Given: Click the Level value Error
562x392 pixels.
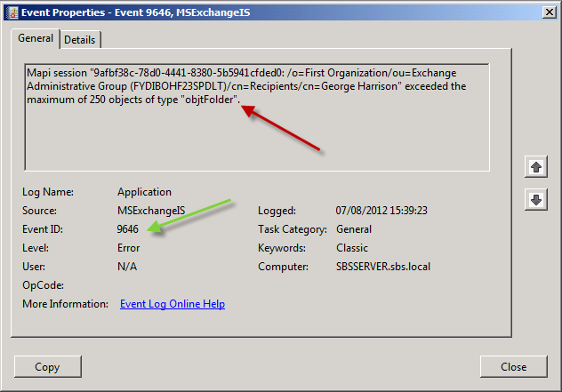Looking at the screenshot, I should [129, 248].
